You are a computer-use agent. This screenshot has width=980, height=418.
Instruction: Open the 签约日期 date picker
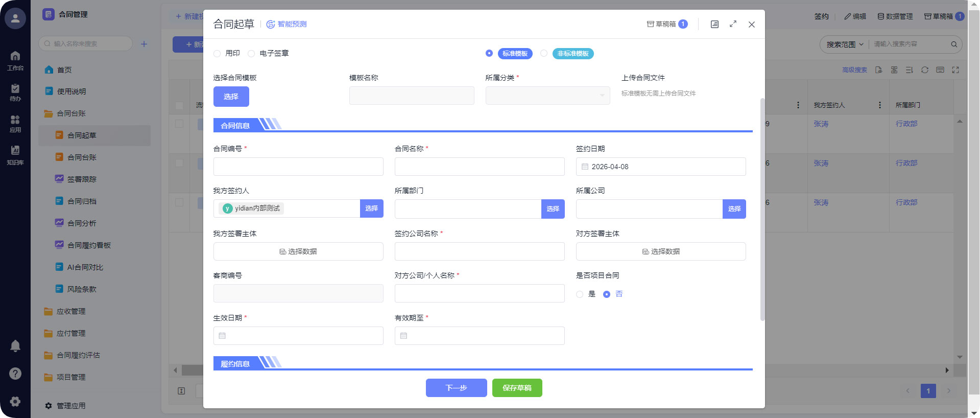coord(660,167)
